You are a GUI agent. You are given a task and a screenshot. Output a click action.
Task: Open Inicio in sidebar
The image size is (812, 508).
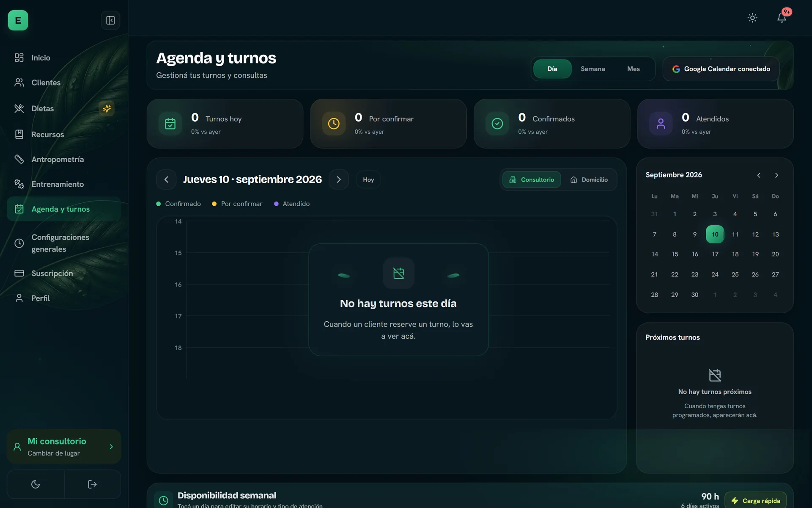(64, 58)
